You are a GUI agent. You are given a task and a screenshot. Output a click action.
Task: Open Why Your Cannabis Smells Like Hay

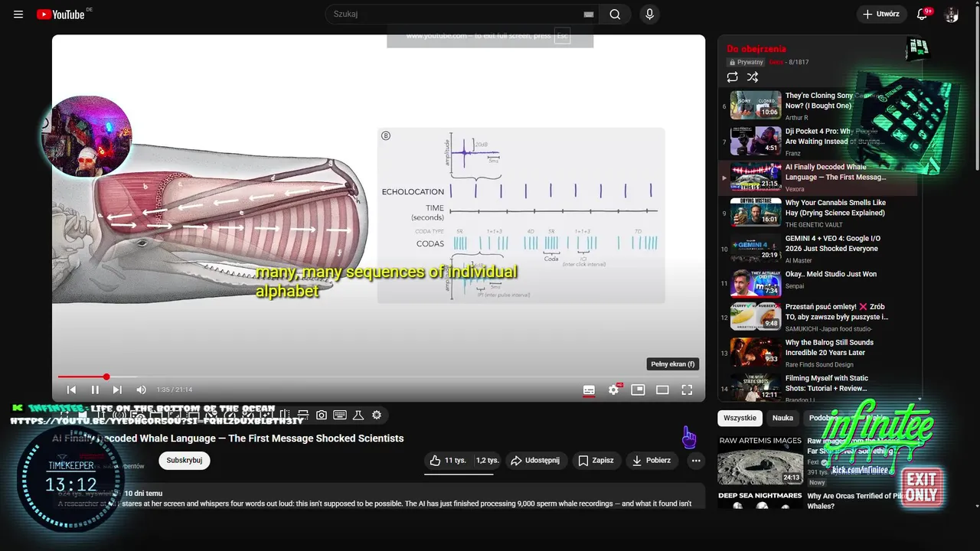[835, 208]
